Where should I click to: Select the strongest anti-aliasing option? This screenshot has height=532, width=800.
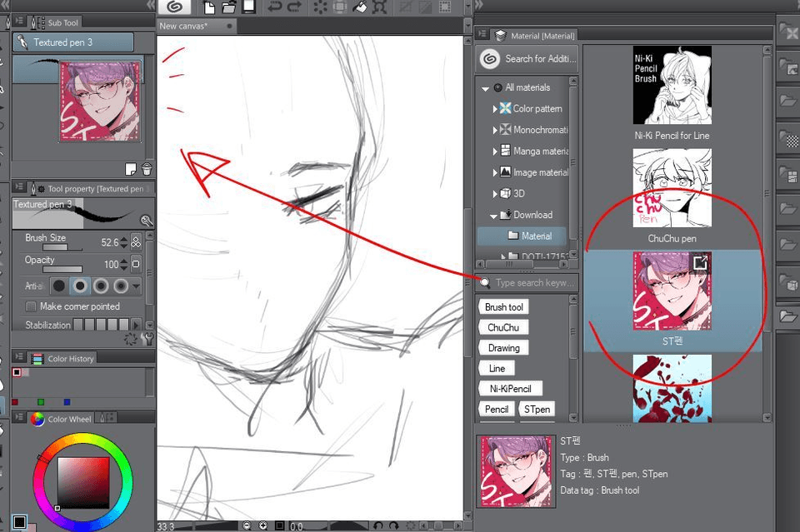click(122, 286)
